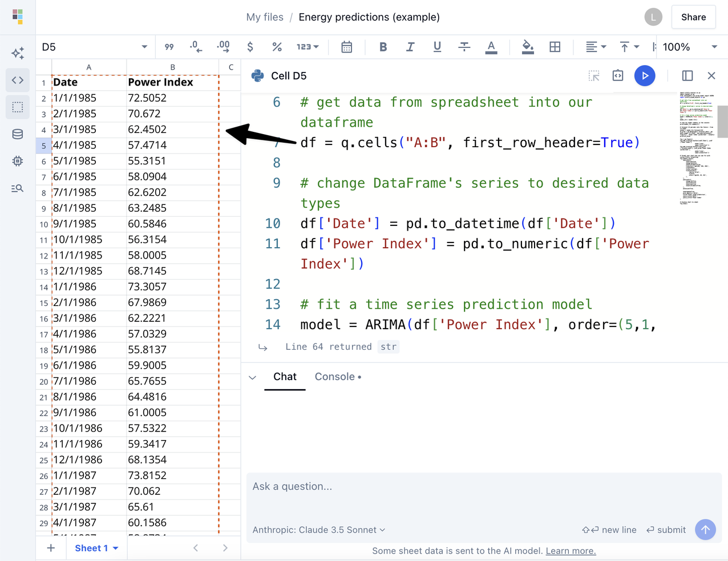Screen dimensions: 728x561
Task: Apply percent format
Action: pos(277,47)
